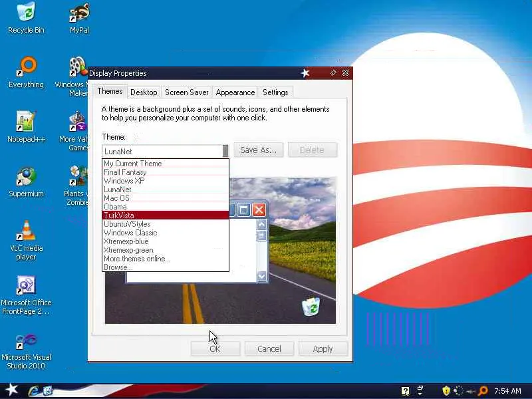Click the help question mark tray icon
This screenshot has width=532, height=399.
point(406,391)
